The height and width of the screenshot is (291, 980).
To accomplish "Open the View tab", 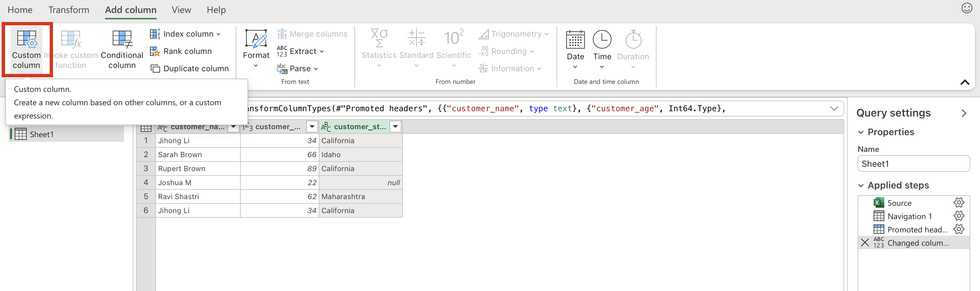I will click(x=181, y=10).
